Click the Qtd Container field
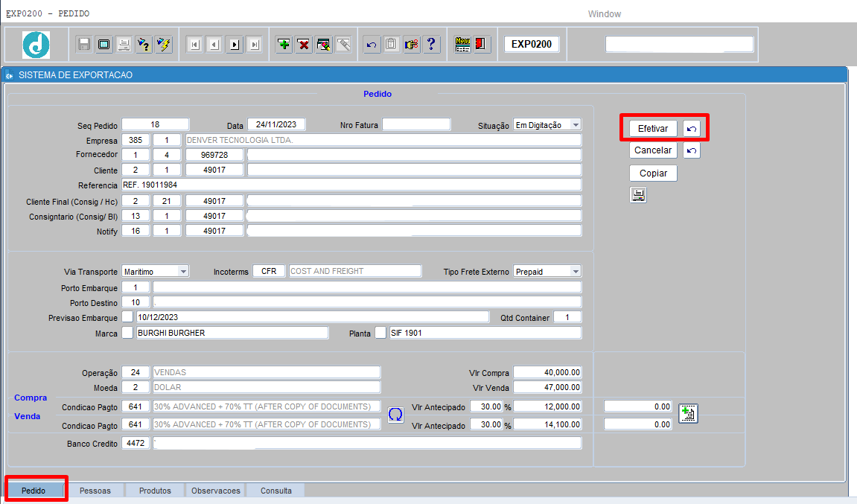The image size is (857, 504). pos(567,317)
